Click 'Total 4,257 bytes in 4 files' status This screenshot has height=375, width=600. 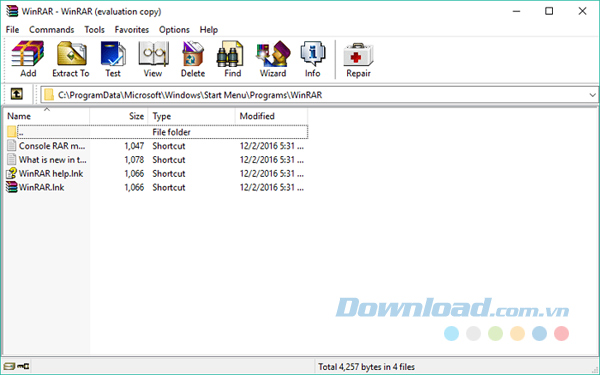tap(367, 367)
